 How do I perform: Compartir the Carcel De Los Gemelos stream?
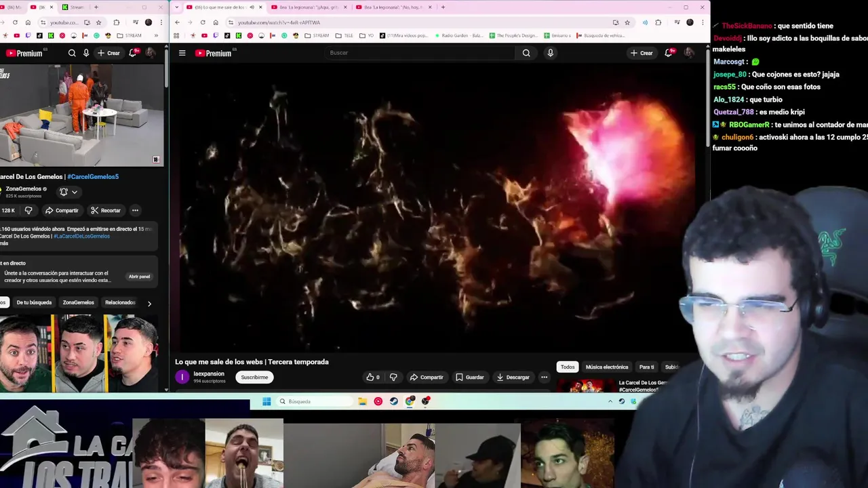62,211
